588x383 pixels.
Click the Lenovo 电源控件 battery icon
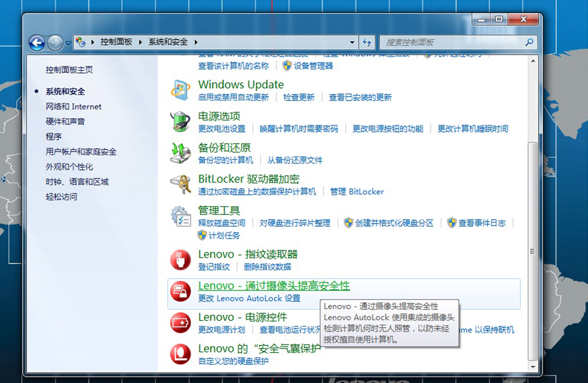tap(180, 323)
